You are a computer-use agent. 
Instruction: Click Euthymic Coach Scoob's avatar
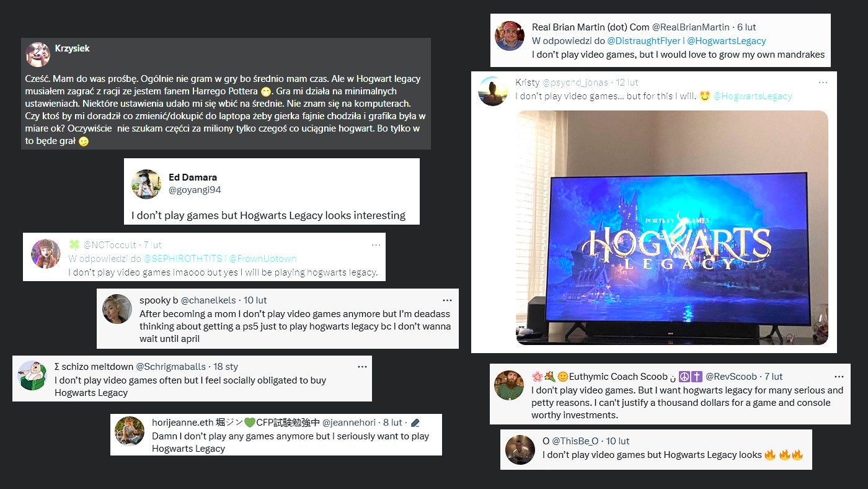tap(509, 385)
